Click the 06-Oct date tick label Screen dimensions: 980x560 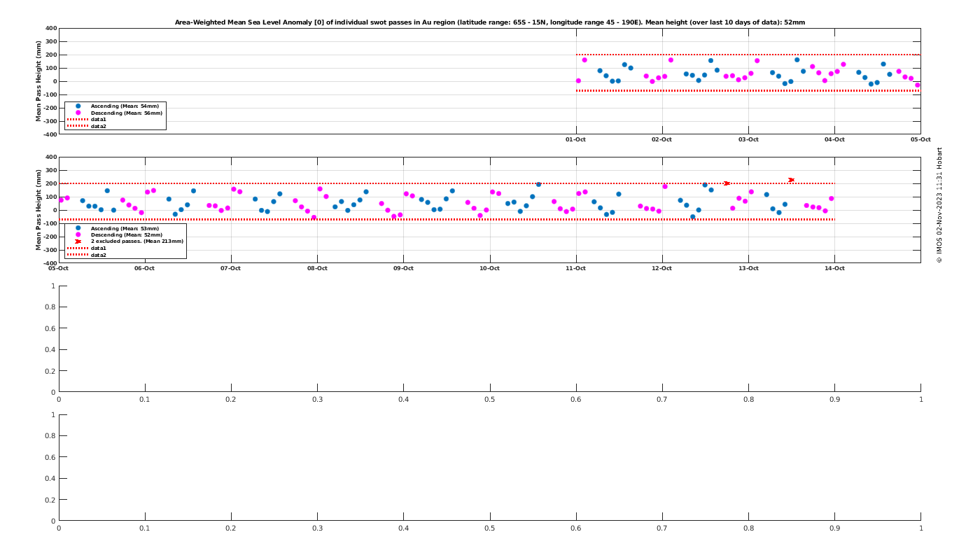[x=144, y=268]
